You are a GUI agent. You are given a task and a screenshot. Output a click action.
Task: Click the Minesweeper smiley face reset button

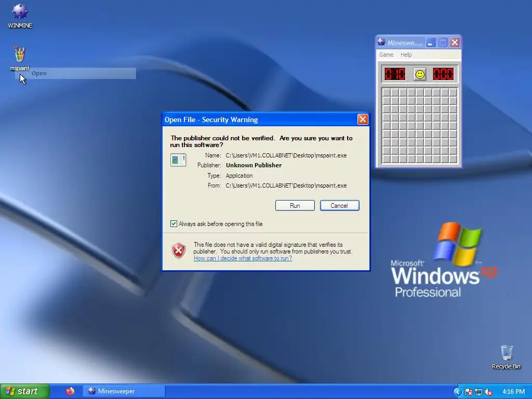[420, 74]
